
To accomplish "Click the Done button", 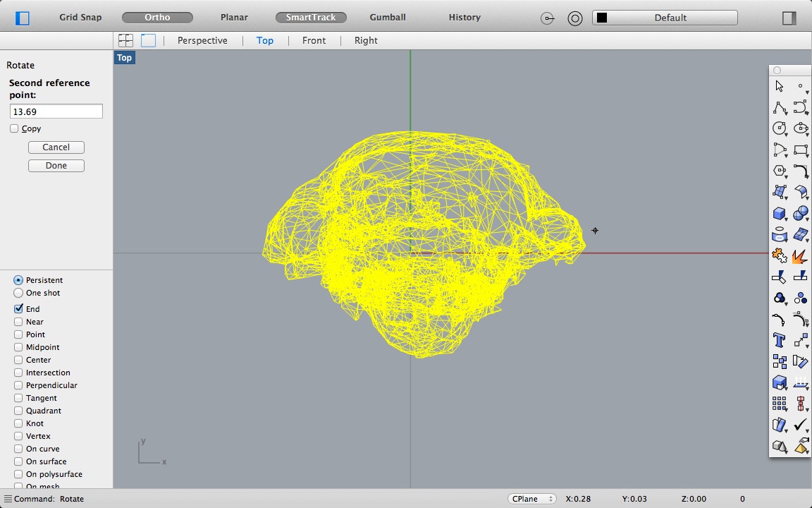I will click(x=56, y=165).
